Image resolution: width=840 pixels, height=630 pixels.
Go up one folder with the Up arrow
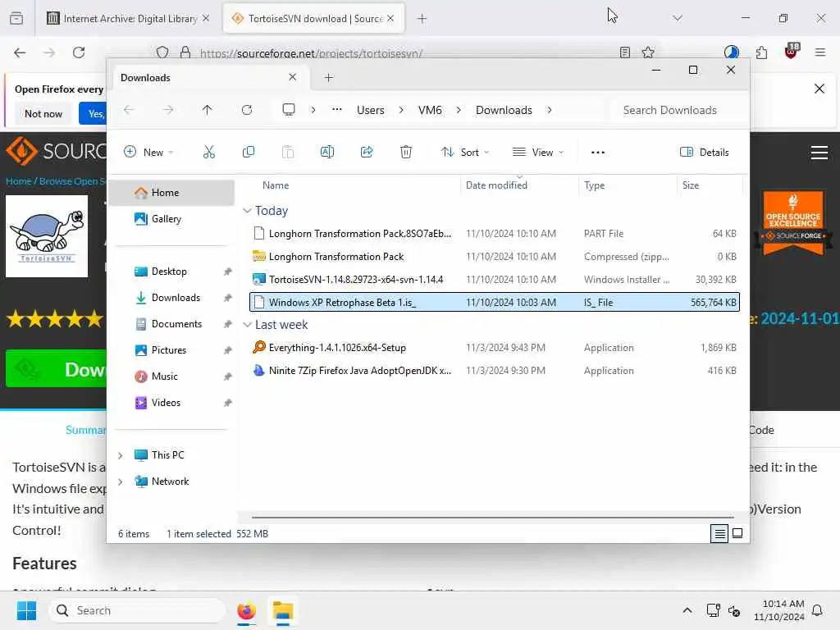(x=208, y=110)
